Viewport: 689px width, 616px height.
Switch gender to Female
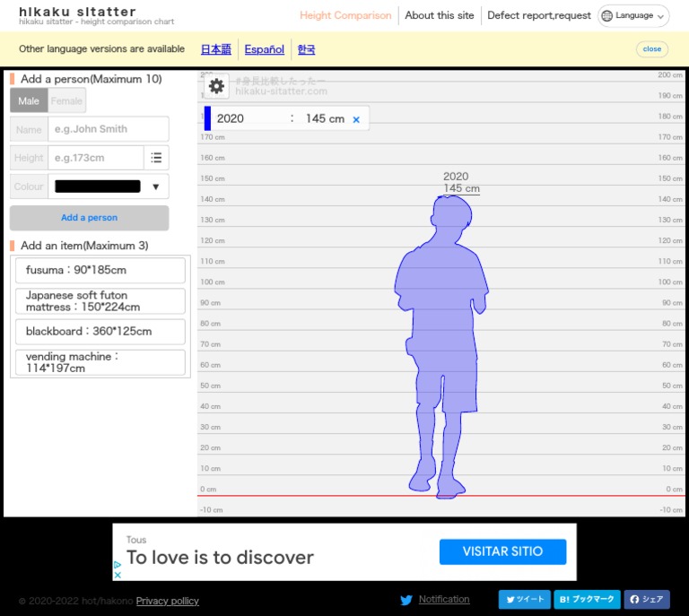[66, 101]
